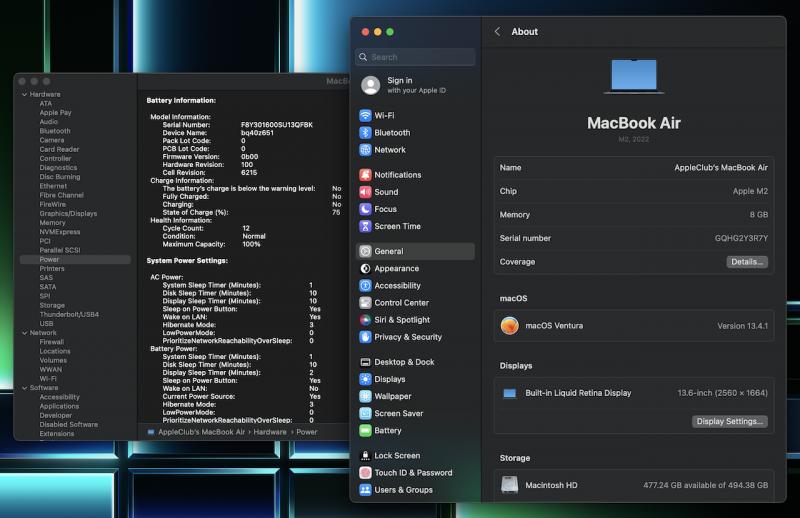The image size is (800, 518).
Task: Click AppleClub's MacBook Air in path bar
Action: tap(202, 432)
